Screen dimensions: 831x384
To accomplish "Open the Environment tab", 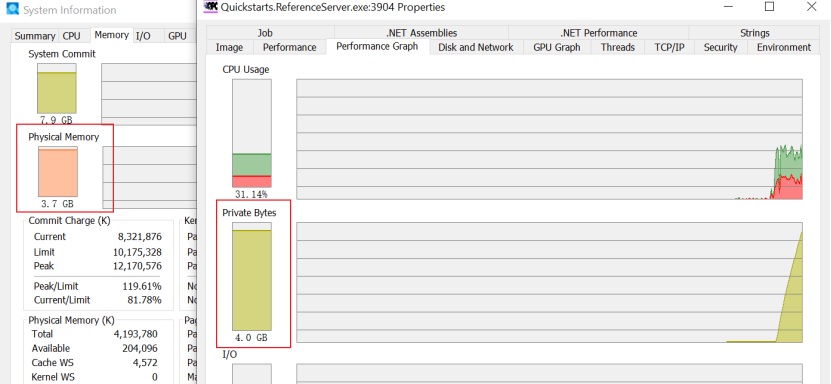I will [784, 47].
